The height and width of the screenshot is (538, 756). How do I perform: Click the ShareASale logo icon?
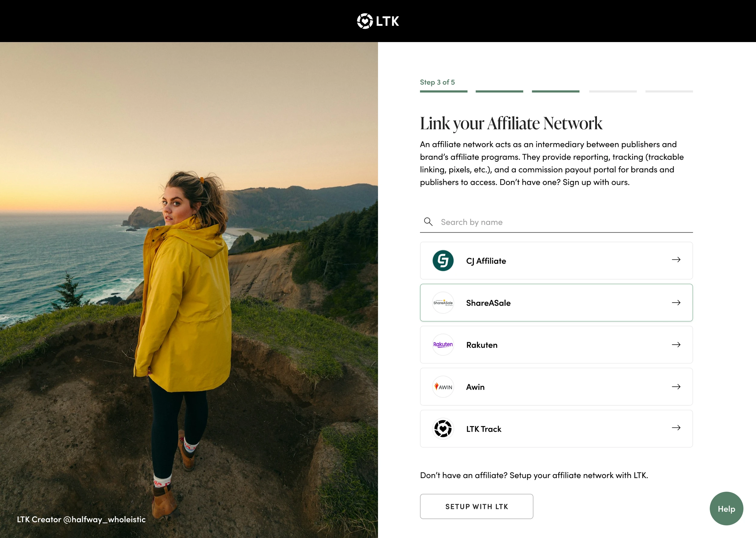[x=443, y=303]
